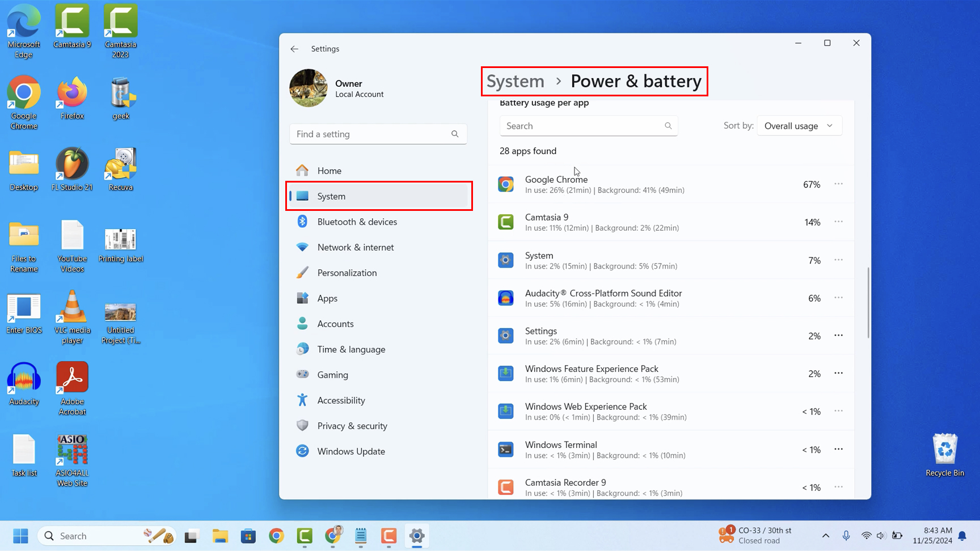Viewport: 980px width, 551px height.
Task: Open more options for Windows Terminal
Action: click(x=838, y=450)
